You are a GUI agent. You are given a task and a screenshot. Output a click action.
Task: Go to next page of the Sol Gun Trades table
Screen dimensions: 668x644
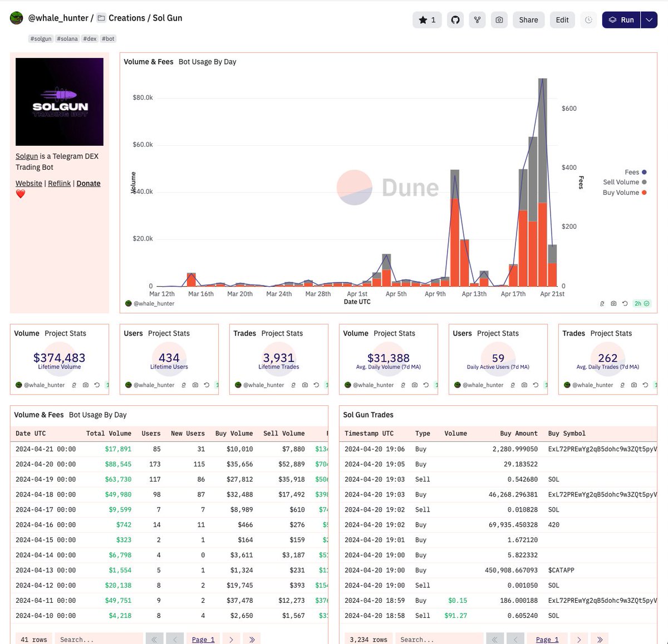(579, 640)
